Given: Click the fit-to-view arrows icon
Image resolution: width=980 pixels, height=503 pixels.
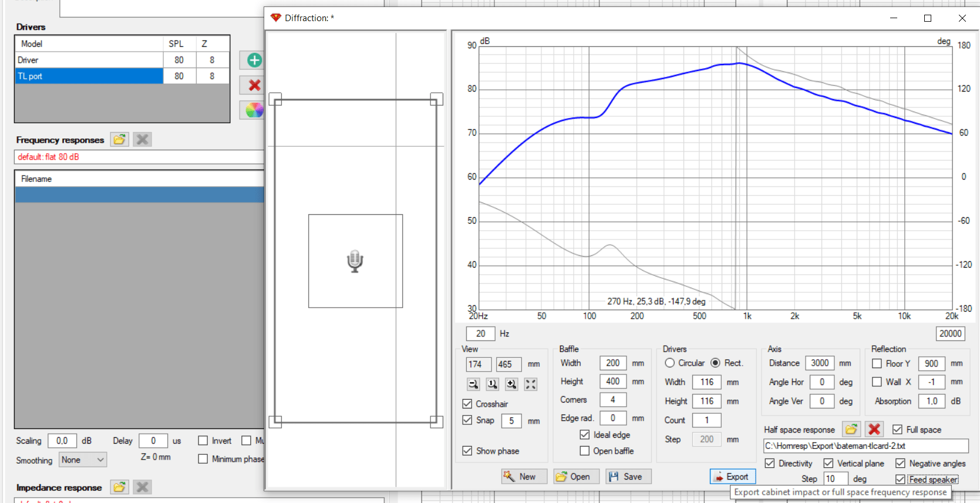Looking at the screenshot, I should point(531,384).
